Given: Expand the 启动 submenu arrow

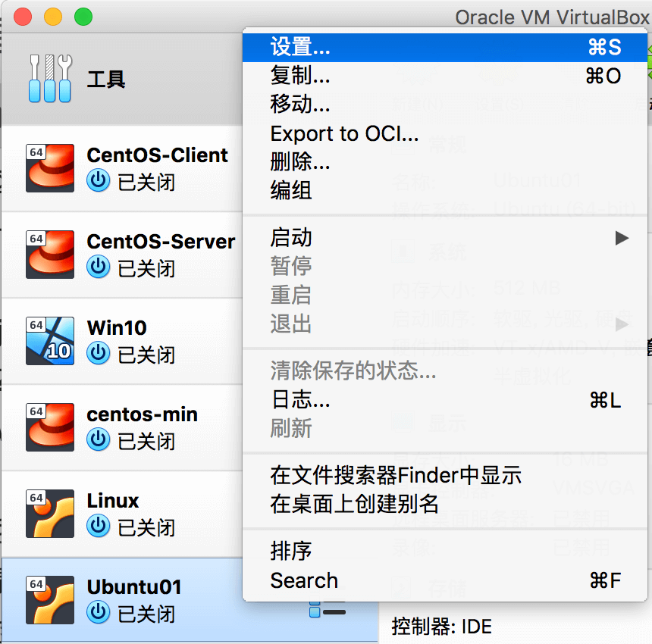Looking at the screenshot, I should (622, 238).
